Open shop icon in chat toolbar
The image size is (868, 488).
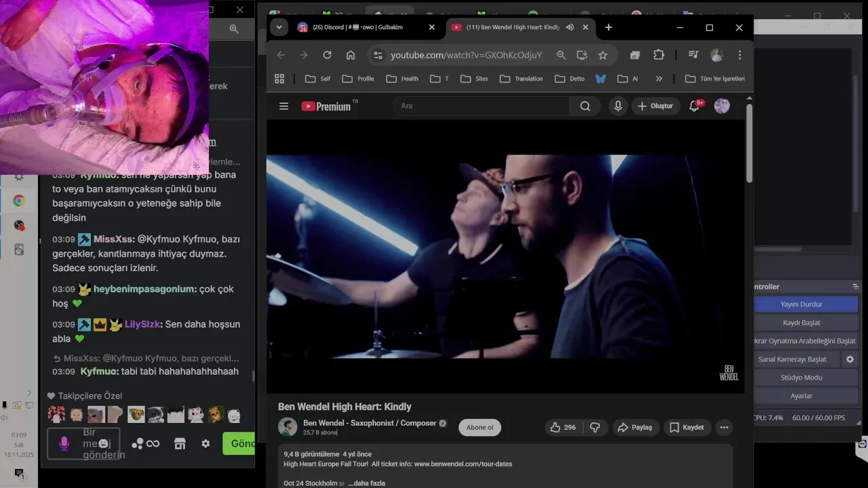180,443
